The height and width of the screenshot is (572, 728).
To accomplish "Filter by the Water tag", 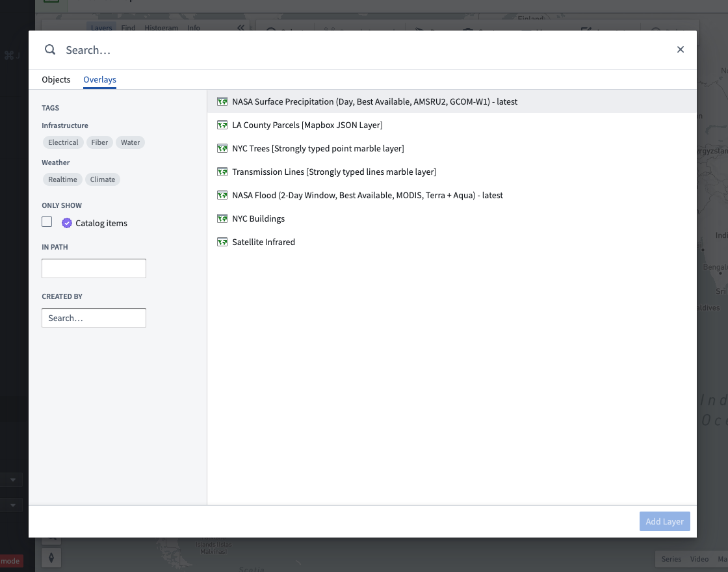I will 131,142.
